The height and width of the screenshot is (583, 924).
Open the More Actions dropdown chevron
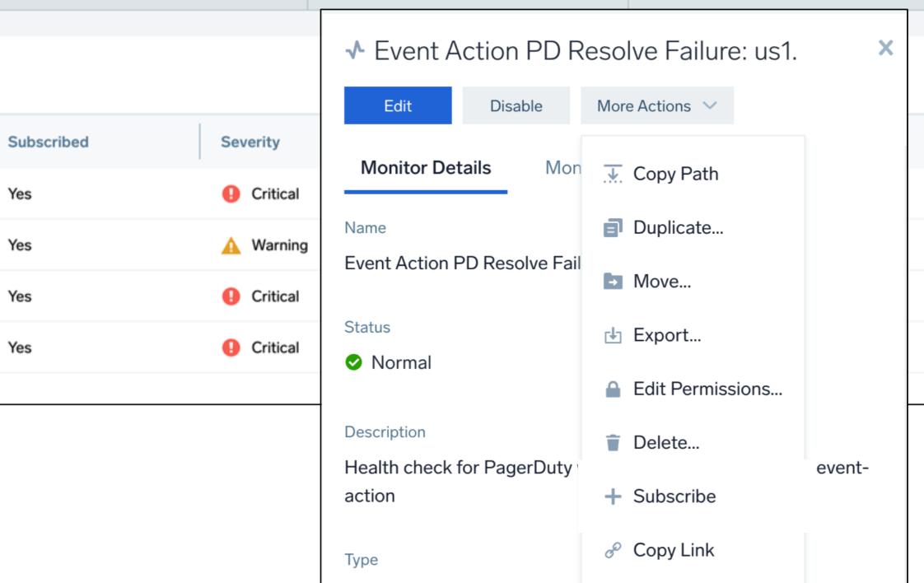pos(710,105)
